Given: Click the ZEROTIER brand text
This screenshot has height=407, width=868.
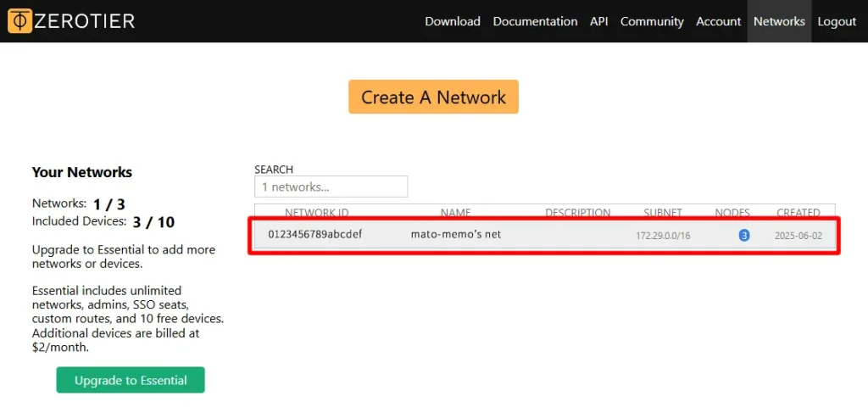Looking at the screenshot, I should pos(85,21).
